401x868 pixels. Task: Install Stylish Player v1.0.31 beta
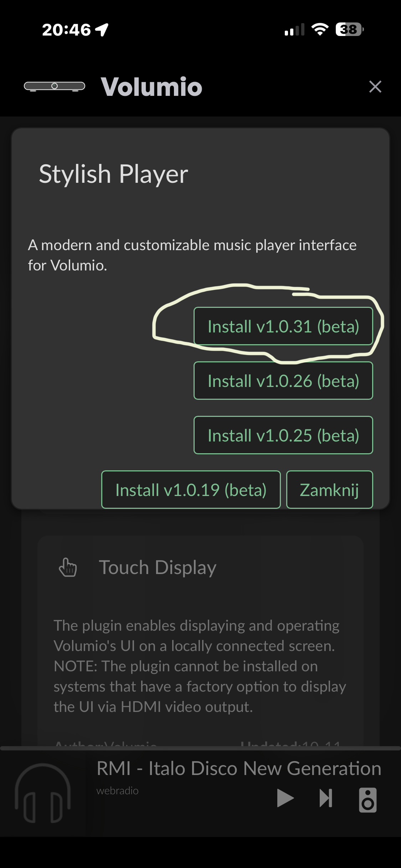pyautogui.click(x=283, y=326)
